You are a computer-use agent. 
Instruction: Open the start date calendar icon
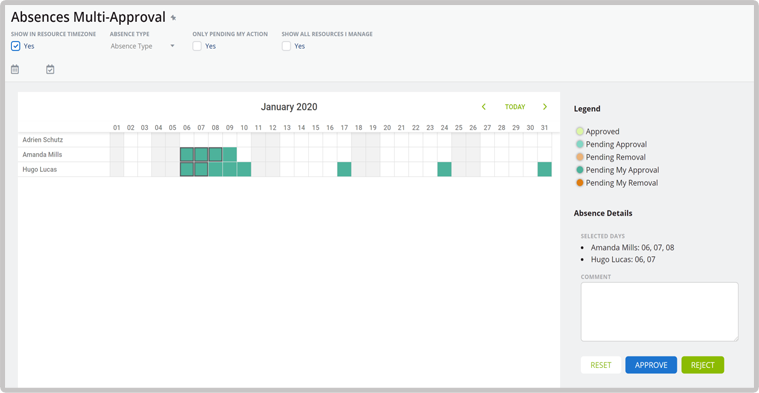(15, 70)
